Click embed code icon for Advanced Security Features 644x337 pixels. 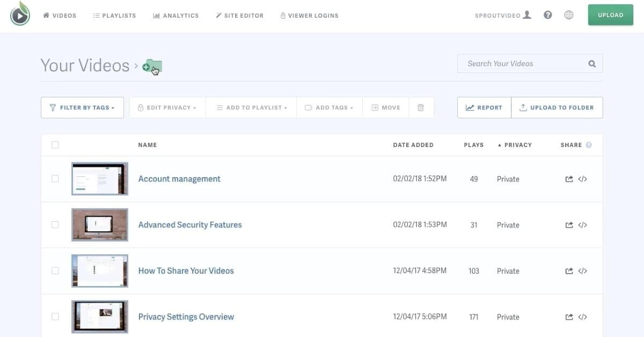[582, 225]
